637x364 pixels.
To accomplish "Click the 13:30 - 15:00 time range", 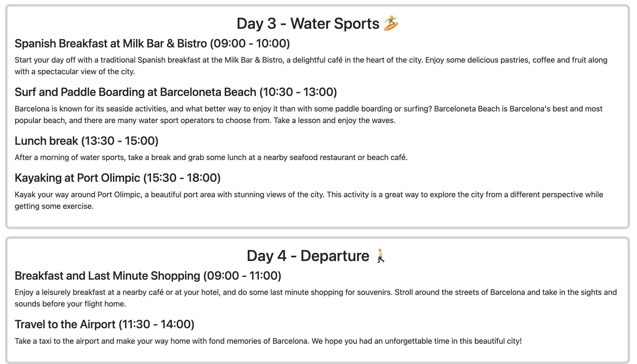I will pyautogui.click(x=120, y=141).
